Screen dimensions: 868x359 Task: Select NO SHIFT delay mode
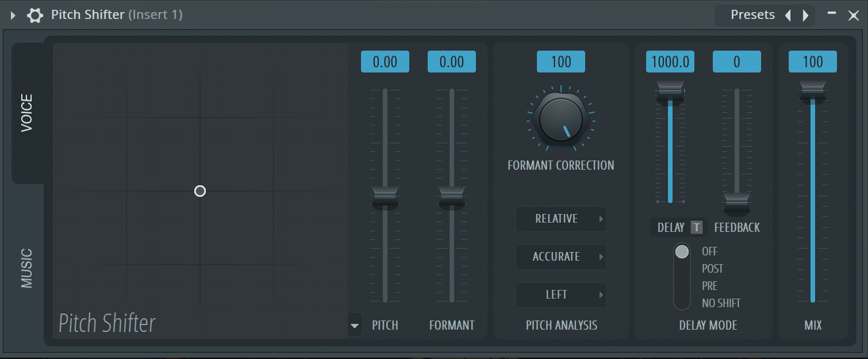(721, 303)
